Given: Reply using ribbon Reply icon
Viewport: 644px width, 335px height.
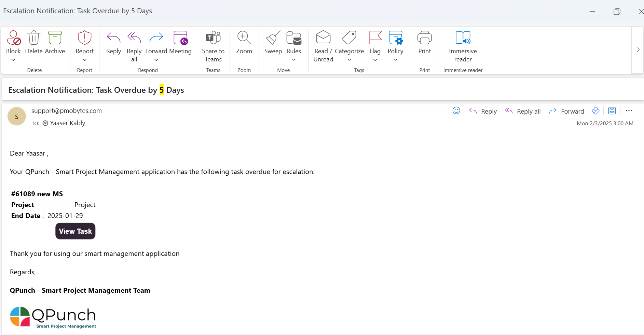Looking at the screenshot, I should click(x=113, y=38).
